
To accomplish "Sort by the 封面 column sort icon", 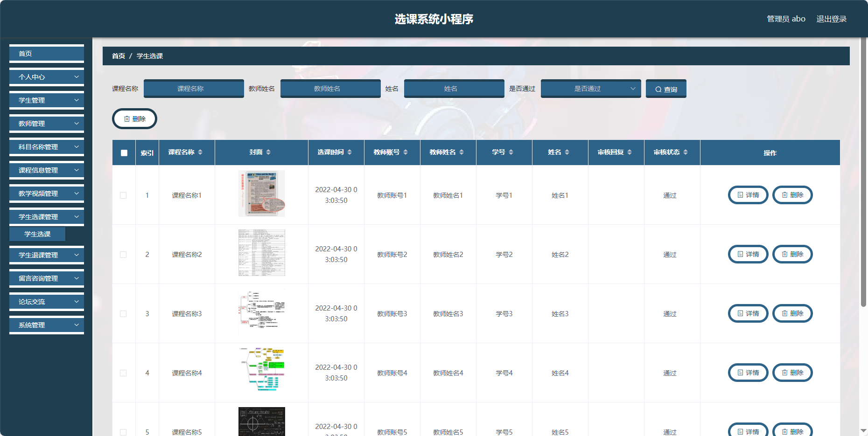I will coord(268,152).
